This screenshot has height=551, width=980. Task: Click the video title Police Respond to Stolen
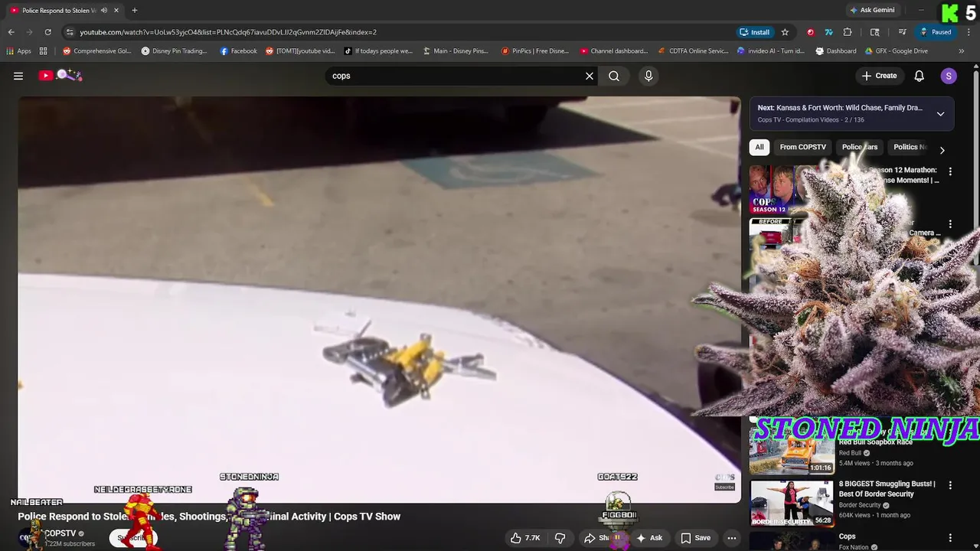pyautogui.click(x=209, y=517)
